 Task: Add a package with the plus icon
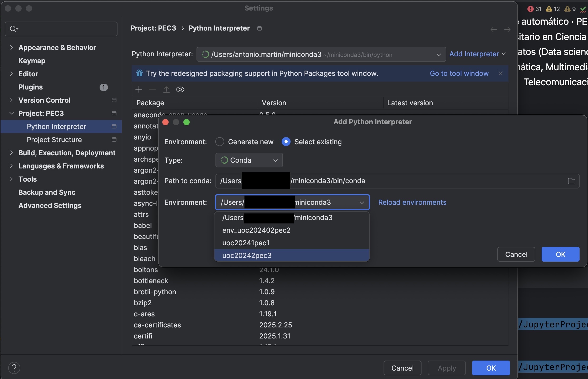[x=139, y=89]
